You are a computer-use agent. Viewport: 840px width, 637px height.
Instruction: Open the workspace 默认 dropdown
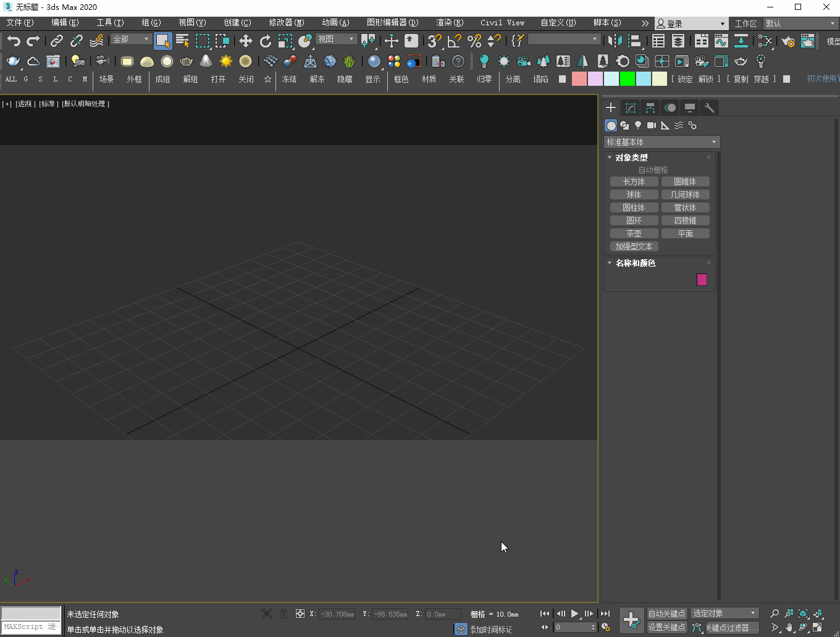click(x=800, y=23)
